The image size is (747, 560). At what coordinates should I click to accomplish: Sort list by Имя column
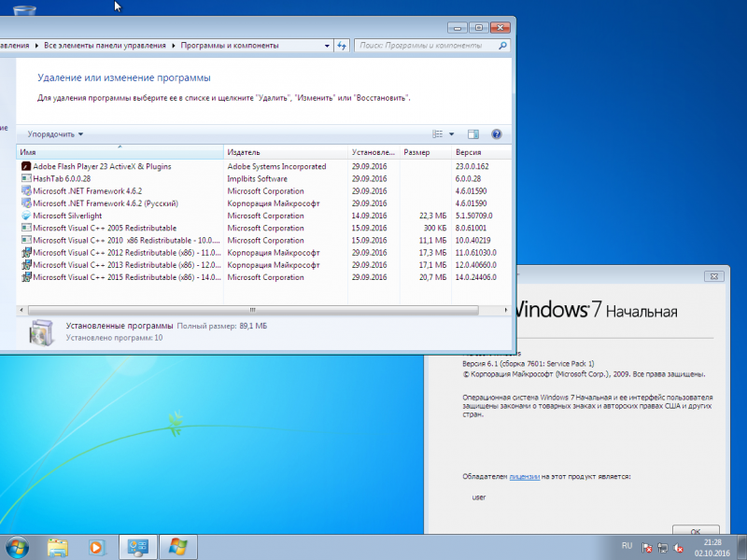[x=120, y=152]
